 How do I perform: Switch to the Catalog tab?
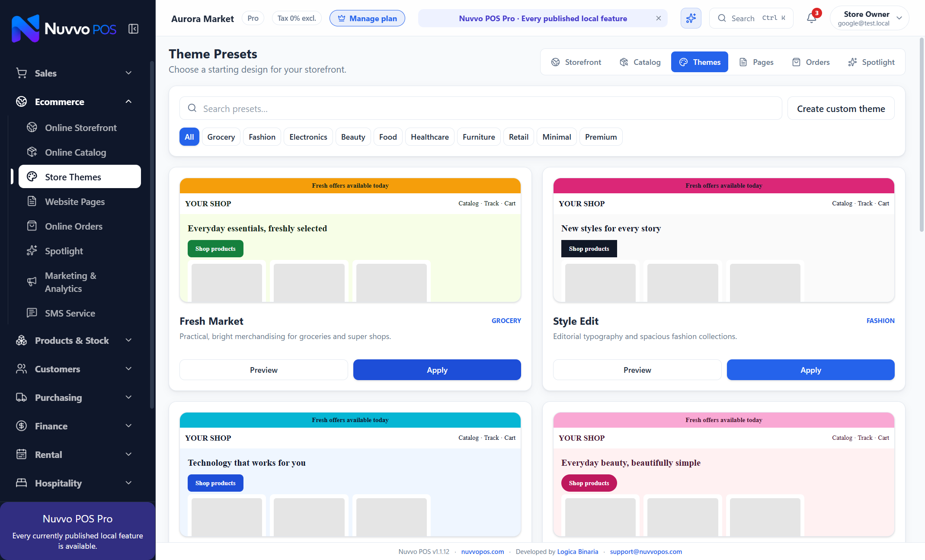point(640,62)
